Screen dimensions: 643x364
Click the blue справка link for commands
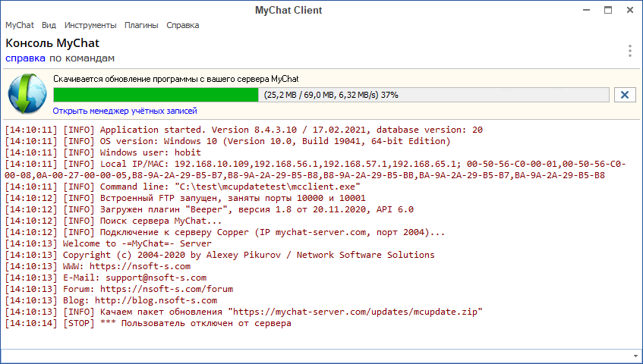(26, 58)
